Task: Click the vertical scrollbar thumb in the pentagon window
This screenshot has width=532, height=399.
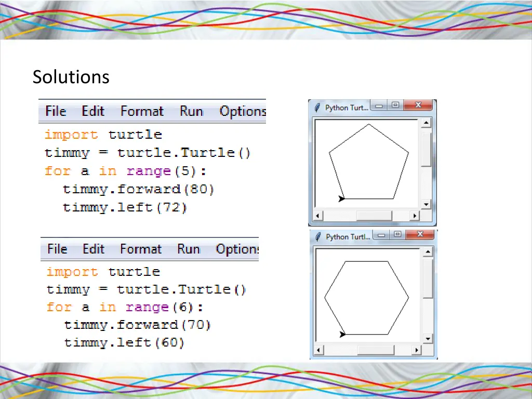Action: pyautogui.click(x=426, y=149)
